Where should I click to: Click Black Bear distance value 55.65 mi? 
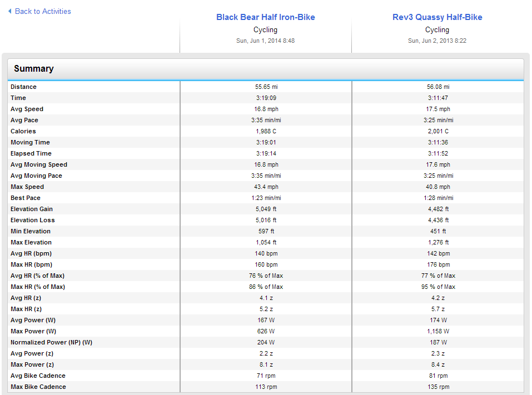pyautogui.click(x=266, y=87)
